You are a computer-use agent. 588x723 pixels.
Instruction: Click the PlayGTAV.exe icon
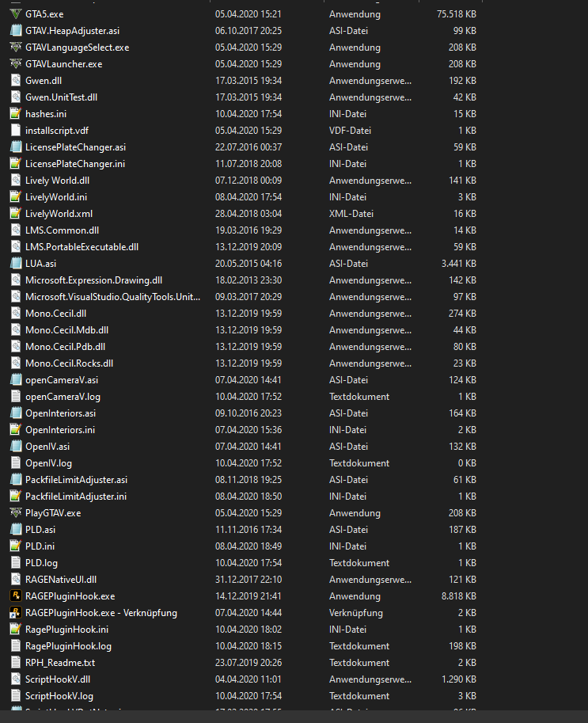(x=16, y=512)
